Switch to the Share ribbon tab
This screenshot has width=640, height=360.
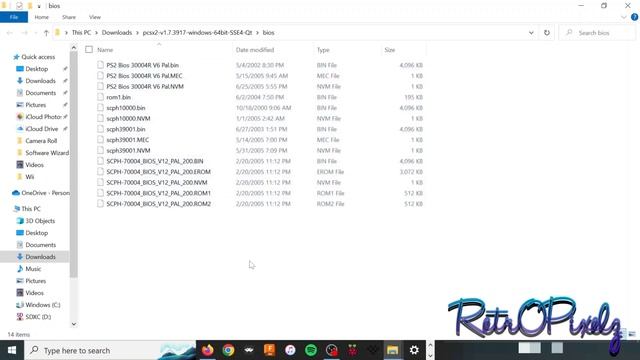click(x=69, y=17)
